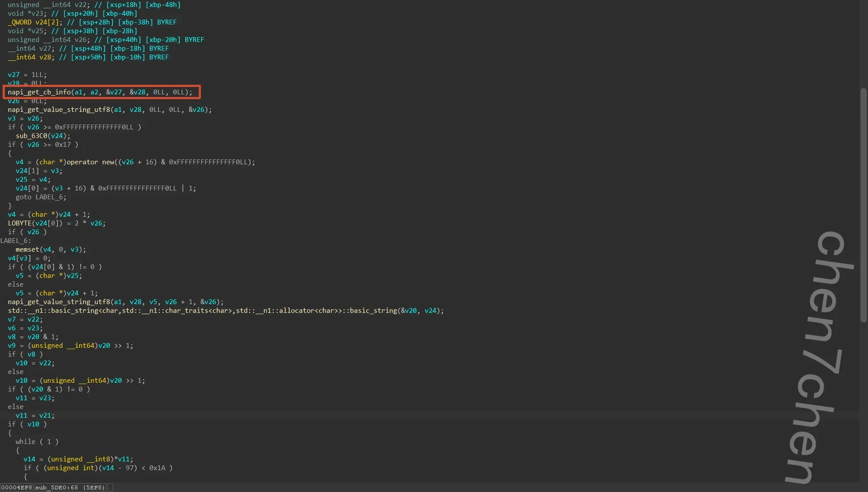Click the while ( 1 ) loop line

pos(37,442)
